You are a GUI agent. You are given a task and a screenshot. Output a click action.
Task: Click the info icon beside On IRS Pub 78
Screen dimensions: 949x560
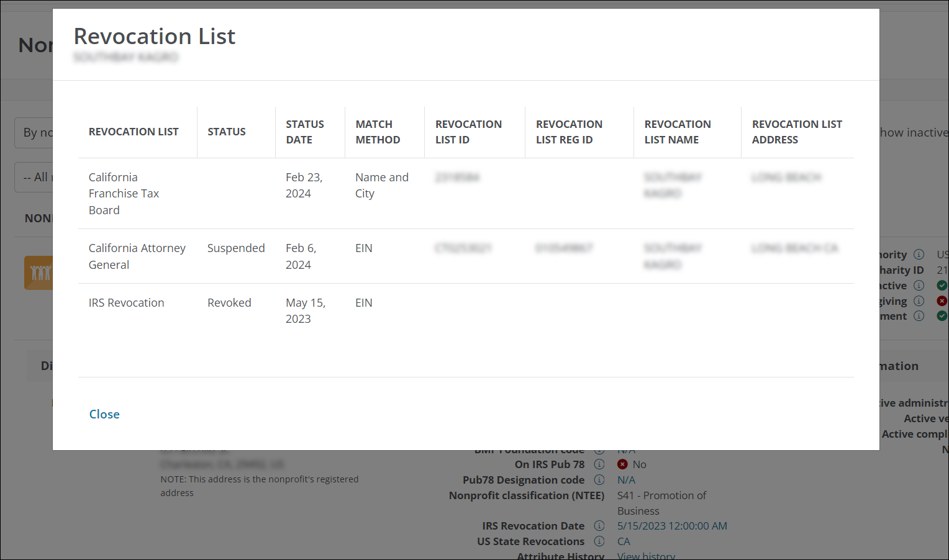[x=599, y=464]
